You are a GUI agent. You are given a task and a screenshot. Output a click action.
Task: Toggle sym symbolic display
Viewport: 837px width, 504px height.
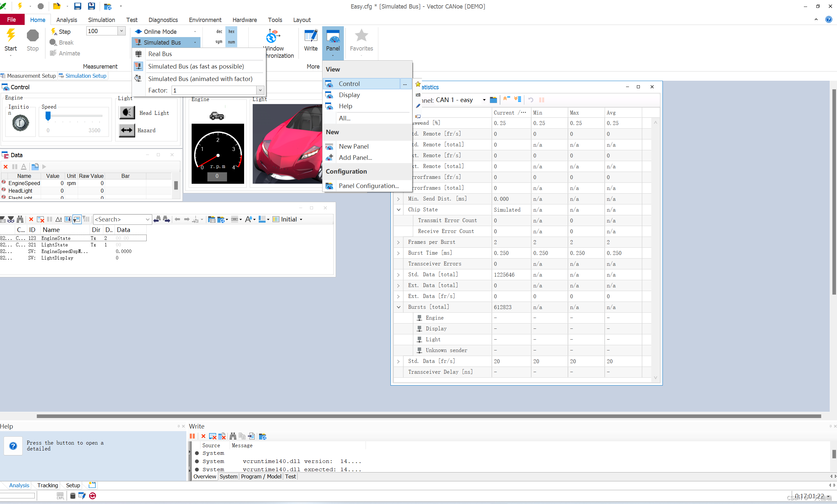point(219,42)
